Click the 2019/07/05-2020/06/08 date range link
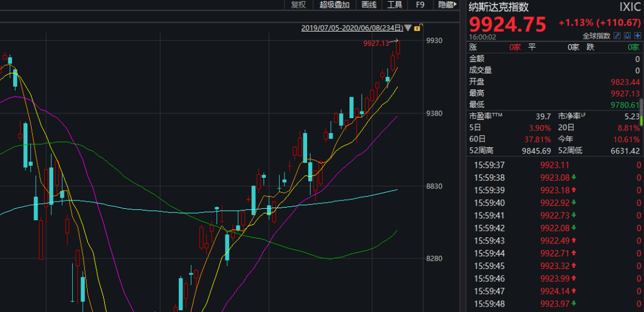Screen dimensions: 644x312 click(352, 27)
